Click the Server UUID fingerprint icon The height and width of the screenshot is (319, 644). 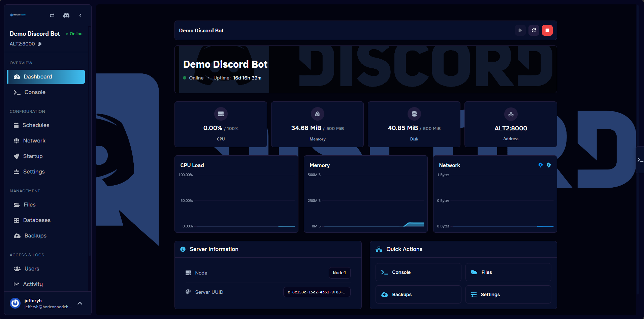(188, 292)
